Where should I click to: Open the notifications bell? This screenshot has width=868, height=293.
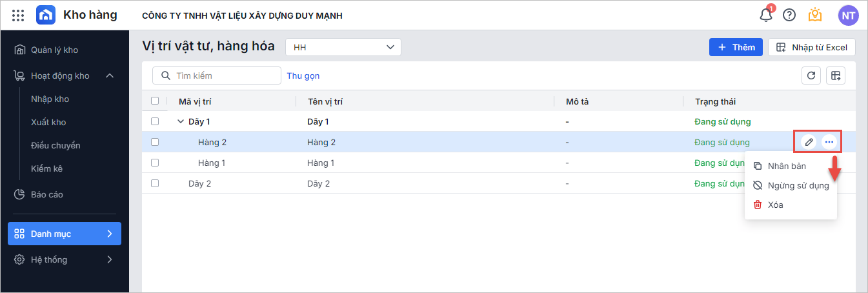coord(766,15)
